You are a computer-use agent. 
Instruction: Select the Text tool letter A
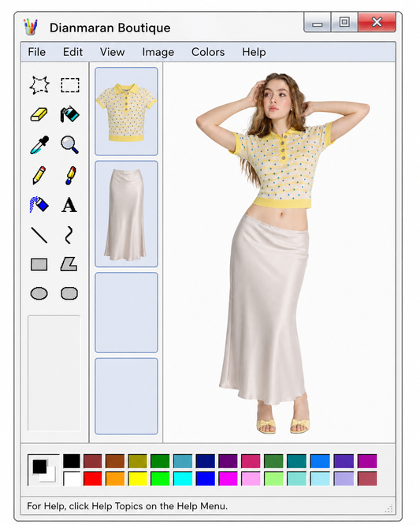69,205
